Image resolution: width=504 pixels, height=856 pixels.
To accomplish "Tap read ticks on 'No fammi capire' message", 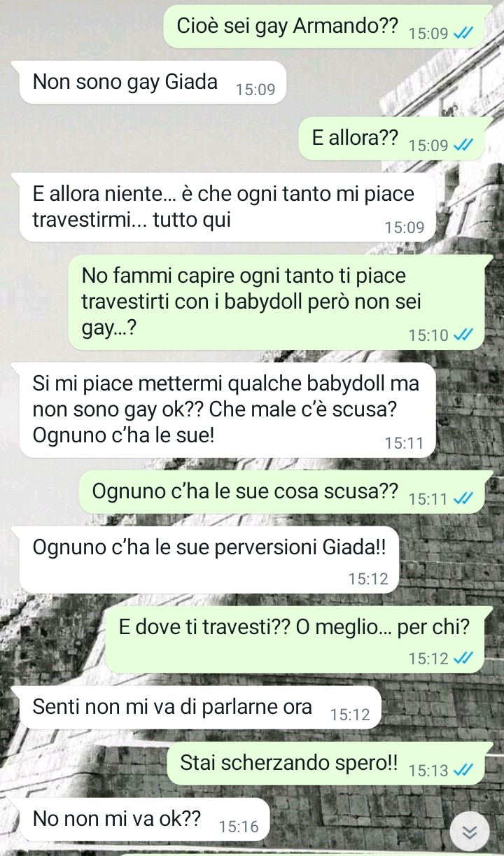I will tap(463, 335).
